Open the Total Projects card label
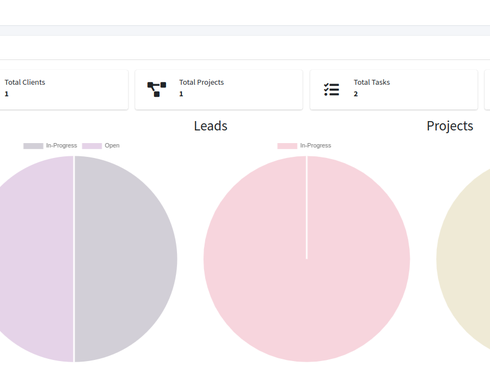 (x=201, y=82)
